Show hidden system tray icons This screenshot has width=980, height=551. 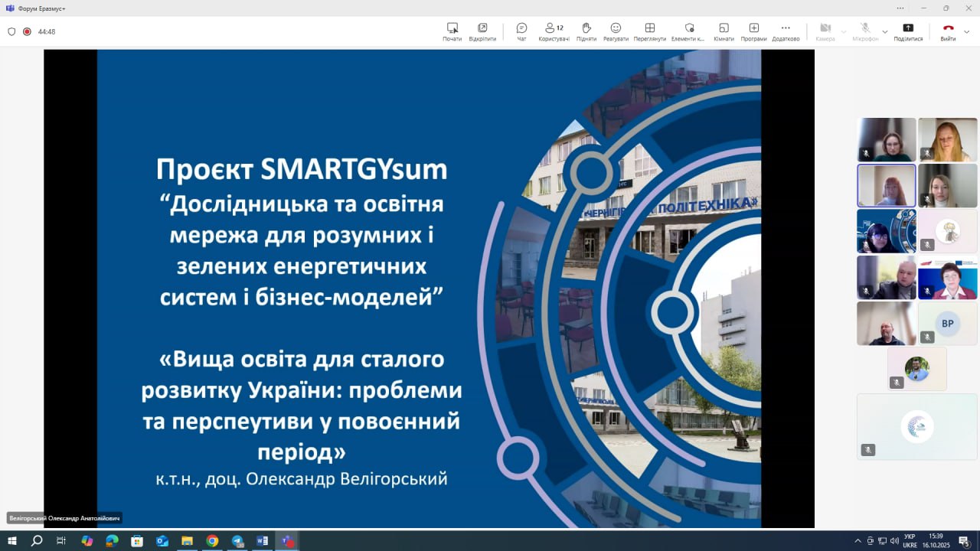point(857,541)
